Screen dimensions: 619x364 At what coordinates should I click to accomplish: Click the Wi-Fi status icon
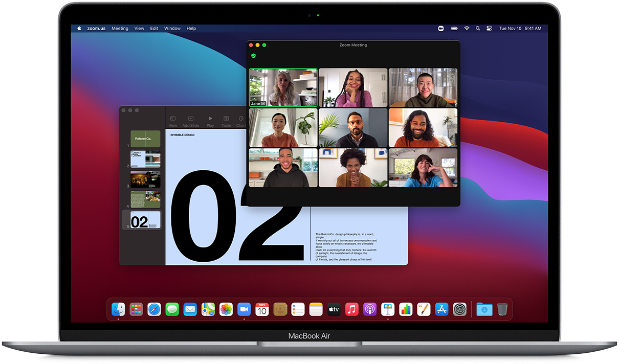pyautogui.click(x=467, y=29)
